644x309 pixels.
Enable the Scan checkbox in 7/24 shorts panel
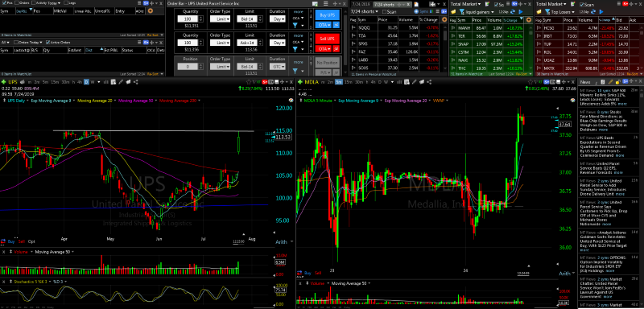[385, 11]
